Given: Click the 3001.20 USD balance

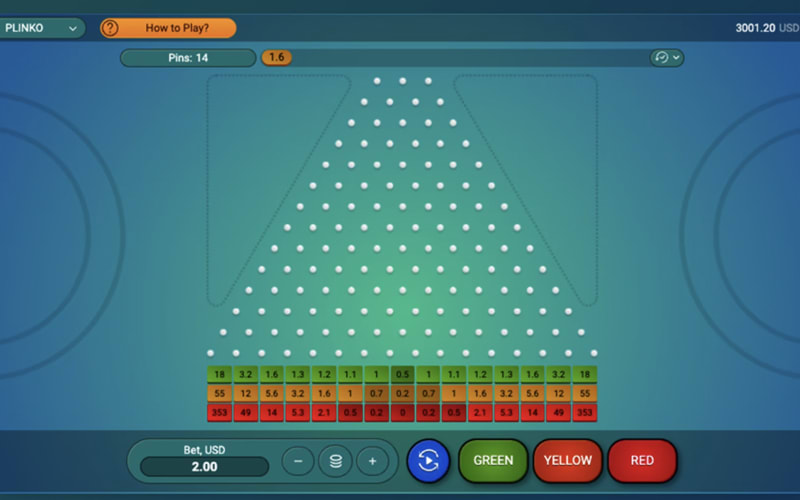Looking at the screenshot, I should click(x=766, y=28).
